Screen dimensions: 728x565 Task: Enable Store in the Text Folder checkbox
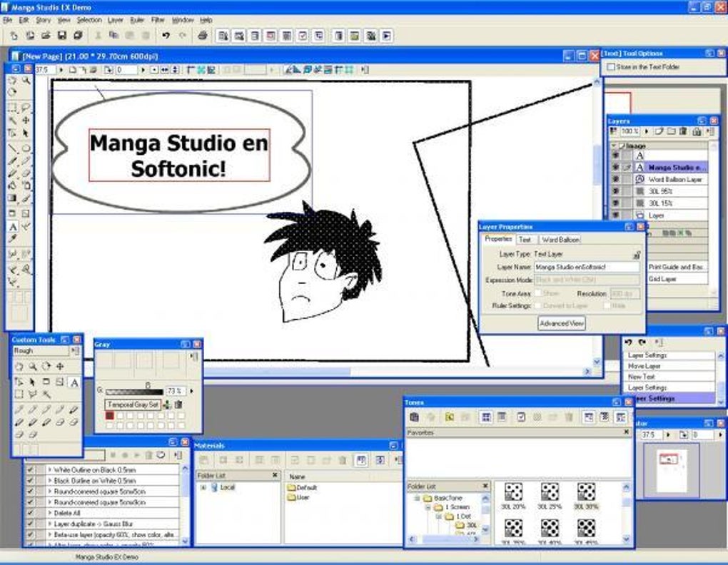point(611,67)
